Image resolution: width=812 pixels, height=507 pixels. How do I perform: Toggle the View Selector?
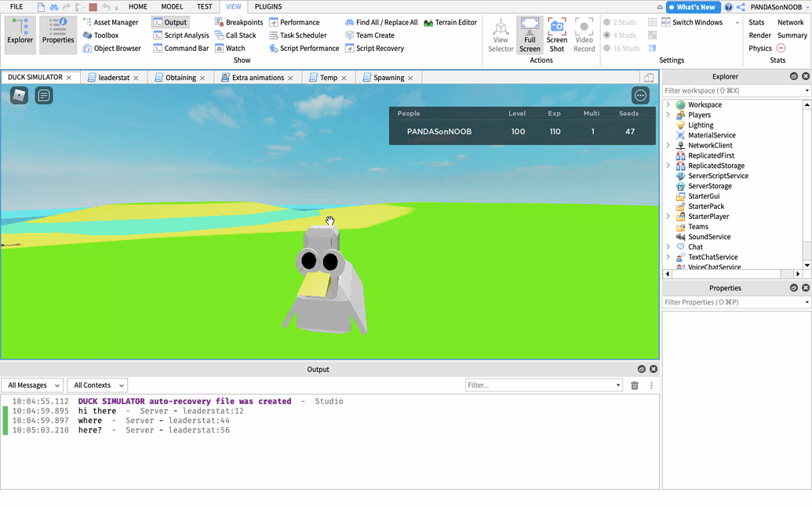(501, 35)
